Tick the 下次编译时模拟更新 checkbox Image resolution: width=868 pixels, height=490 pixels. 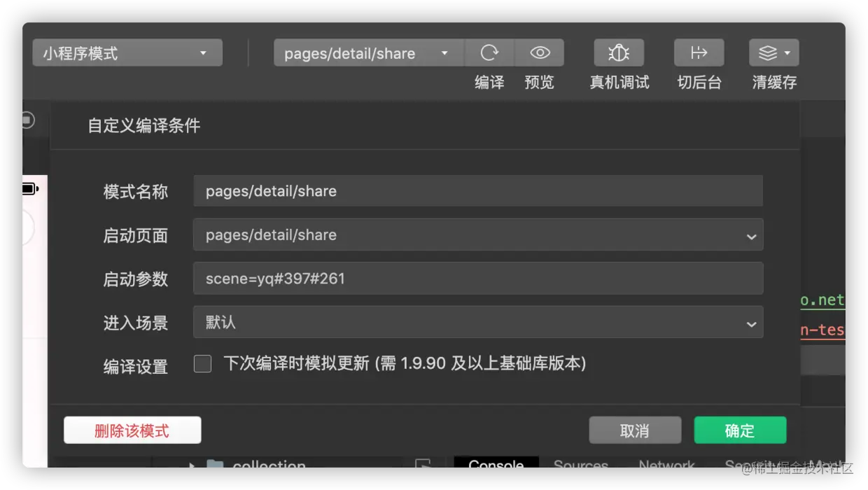click(202, 364)
